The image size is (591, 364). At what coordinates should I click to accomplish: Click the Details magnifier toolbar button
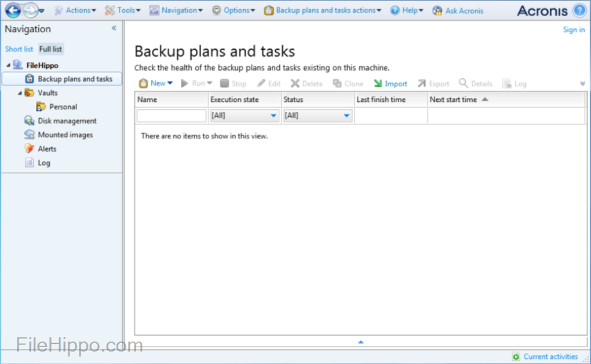(x=475, y=83)
